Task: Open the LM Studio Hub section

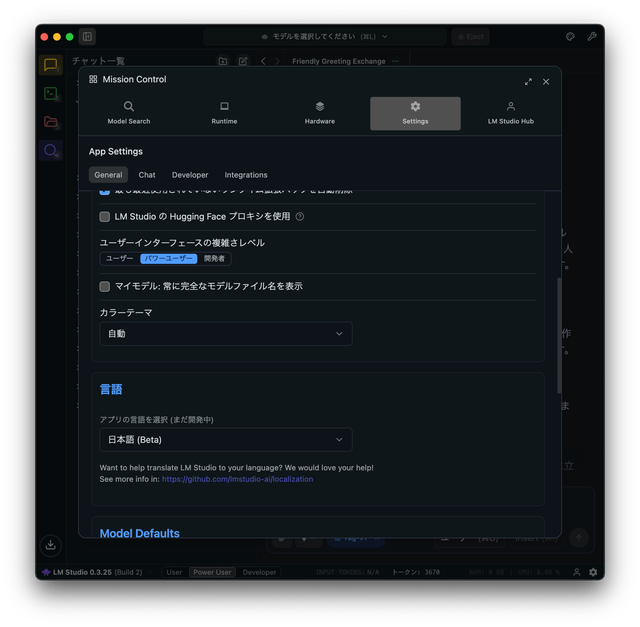Action: [x=510, y=113]
